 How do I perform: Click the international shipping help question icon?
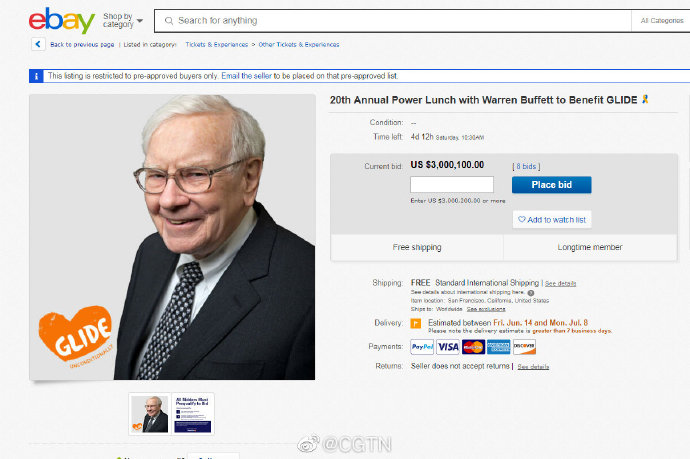531,293
